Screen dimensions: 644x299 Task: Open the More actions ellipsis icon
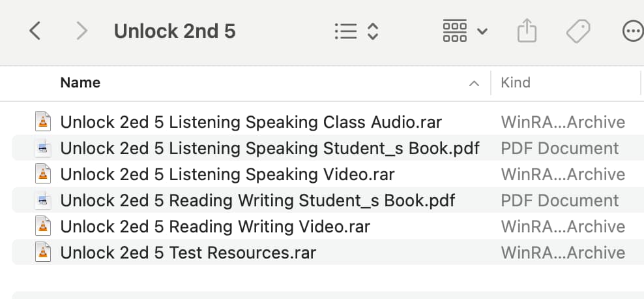633,31
